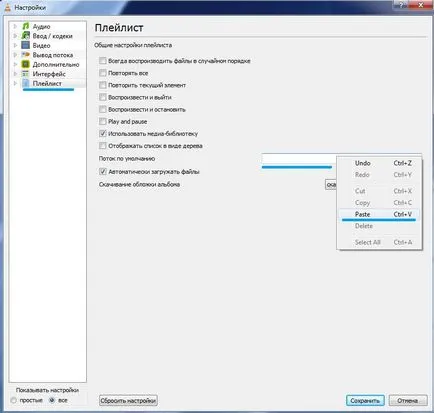The image size is (434, 413).
Task: Expand the Ввод / кодеки tree arrow
Action: coord(15,35)
